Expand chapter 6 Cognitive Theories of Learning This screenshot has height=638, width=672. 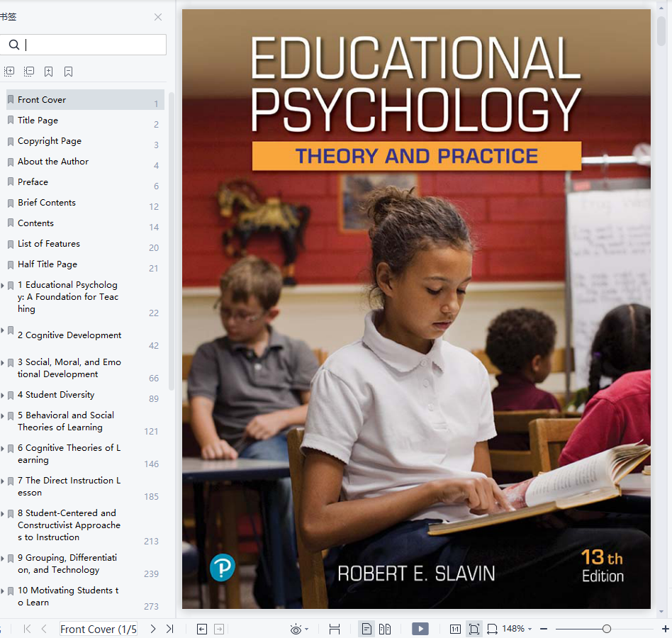2,448
